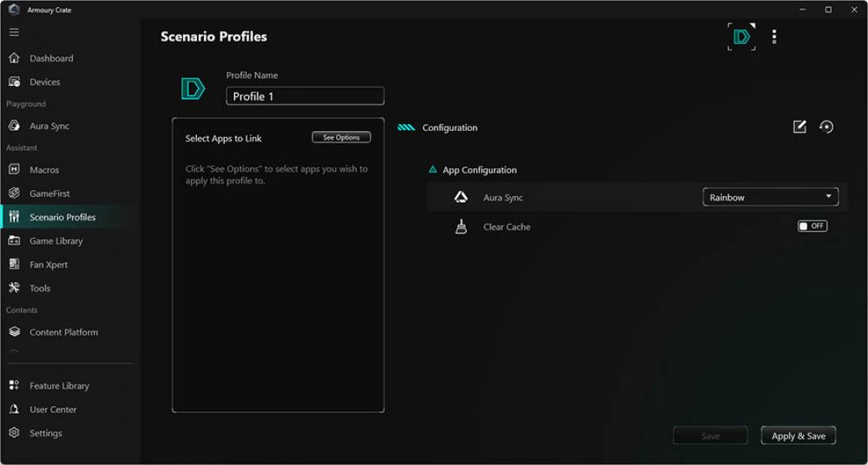Viewport: 868px width, 465px height.
Task: Click the edit configuration pencil icon
Action: 800,126
